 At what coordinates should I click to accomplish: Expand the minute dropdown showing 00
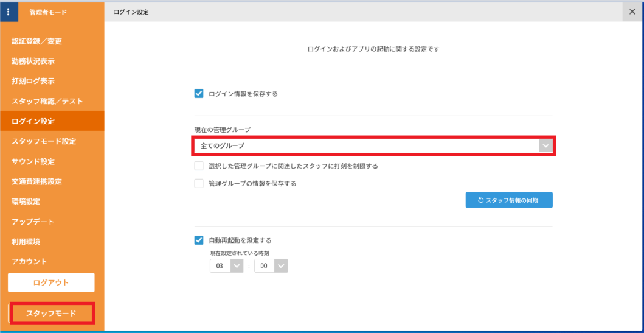[271, 266]
